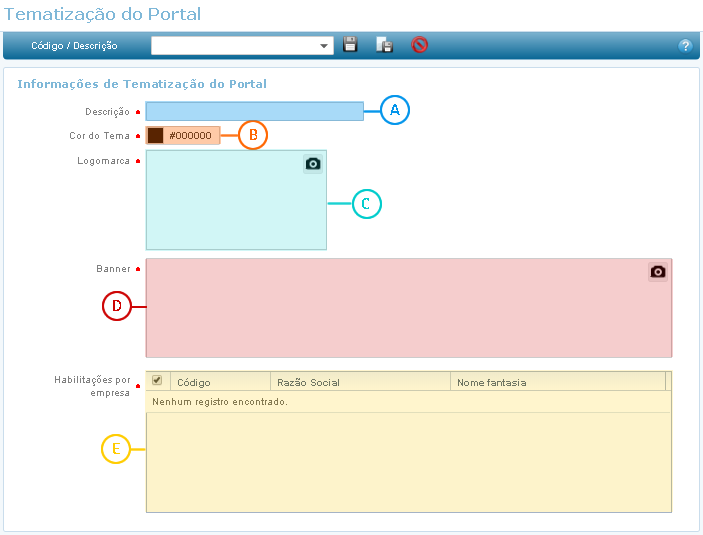Click the Descrição text input field
The image size is (703, 535).
[x=254, y=111]
